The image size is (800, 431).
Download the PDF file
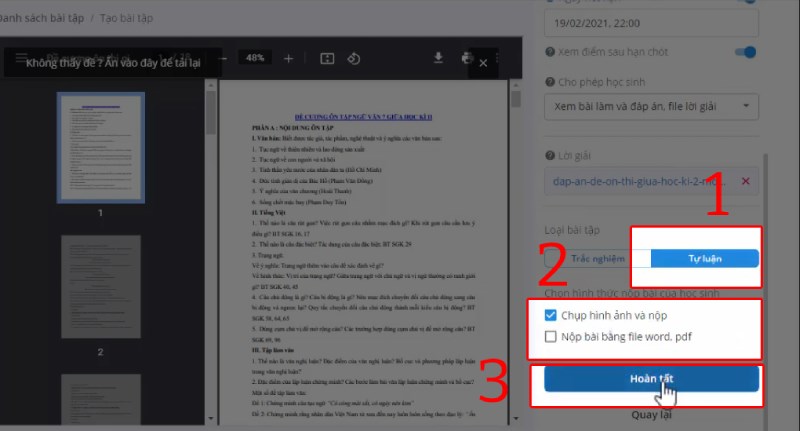pos(438,58)
